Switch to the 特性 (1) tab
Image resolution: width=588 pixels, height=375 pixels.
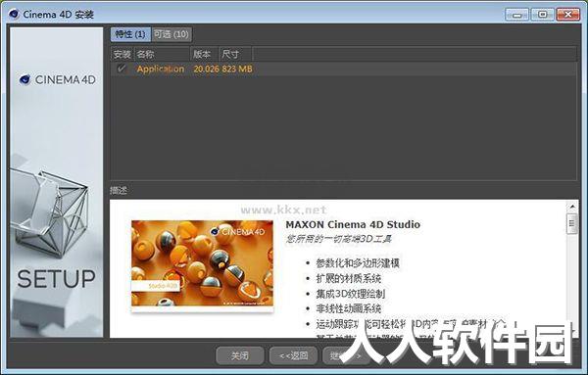point(130,34)
